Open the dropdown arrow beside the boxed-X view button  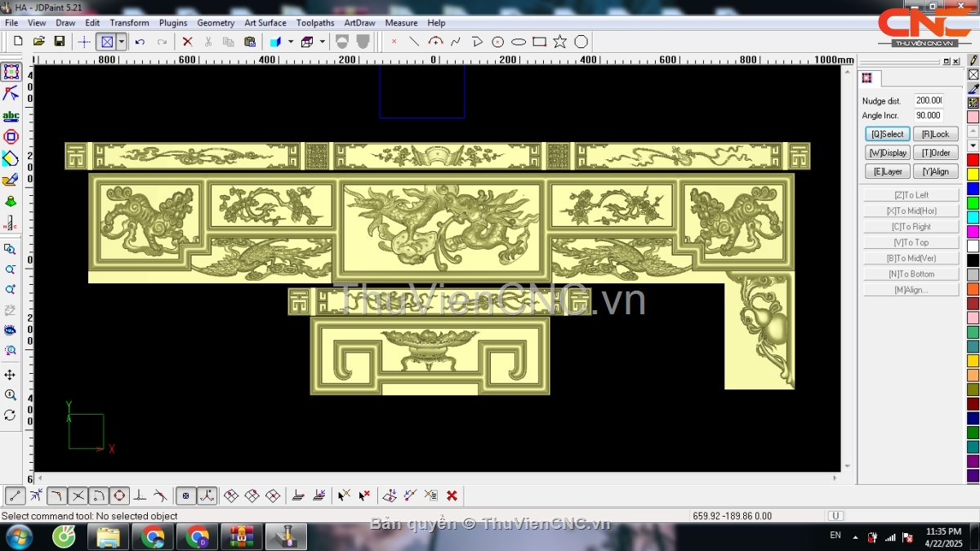click(x=122, y=42)
